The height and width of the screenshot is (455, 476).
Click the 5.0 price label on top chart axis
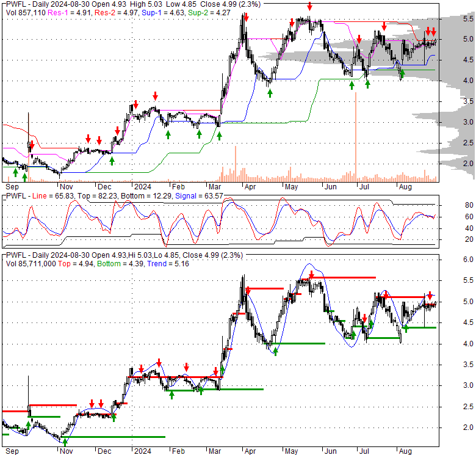[468, 39]
